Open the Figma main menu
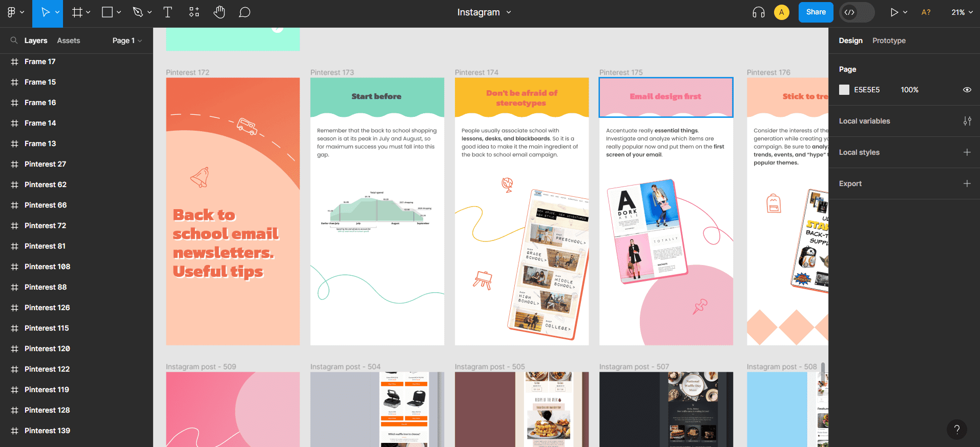The image size is (980, 447). click(11, 12)
